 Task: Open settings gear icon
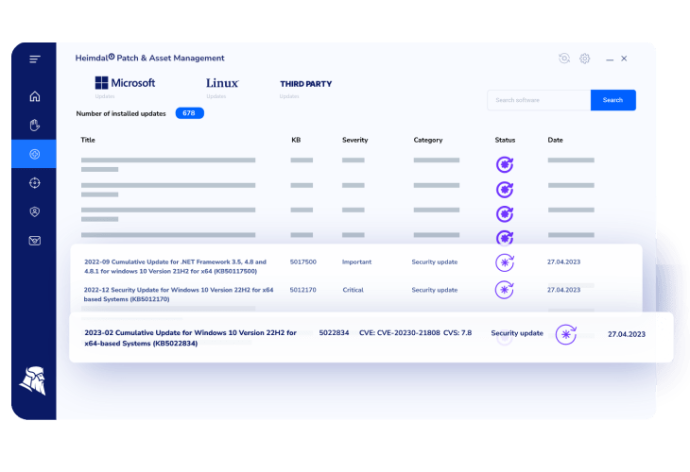(584, 58)
